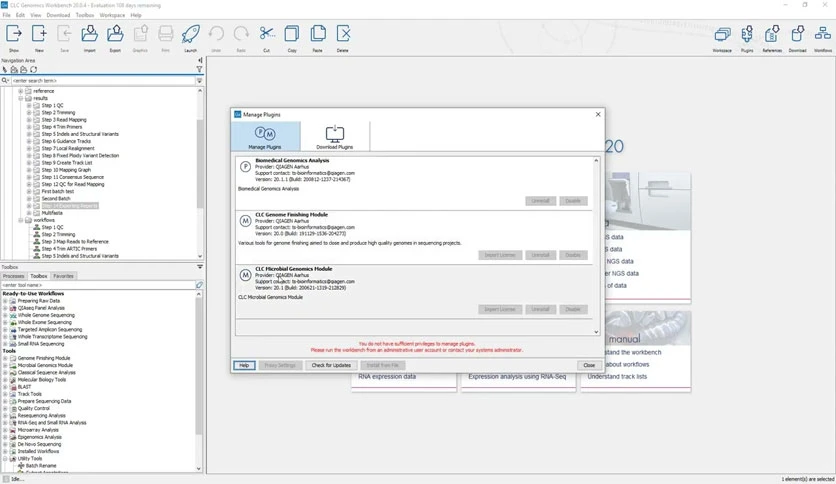The image size is (836, 484).
Task: Click the Launch rocket icon
Action: pos(190,34)
